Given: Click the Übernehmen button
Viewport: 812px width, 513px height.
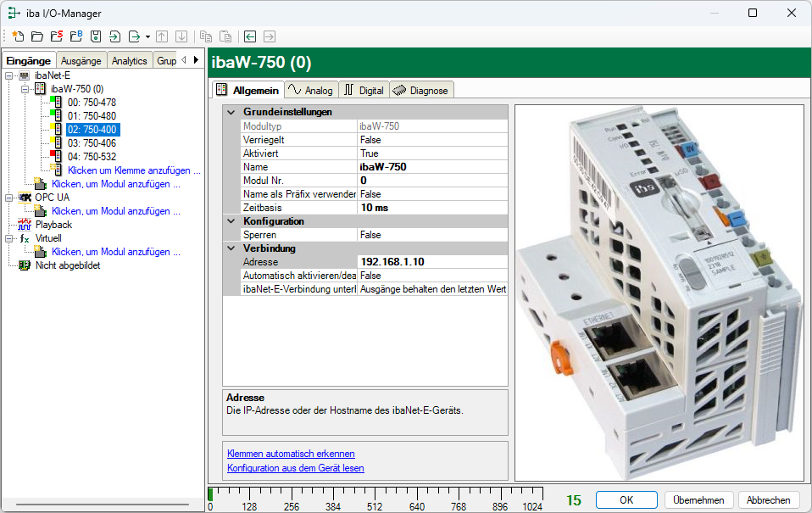Looking at the screenshot, I should (698, 500).
